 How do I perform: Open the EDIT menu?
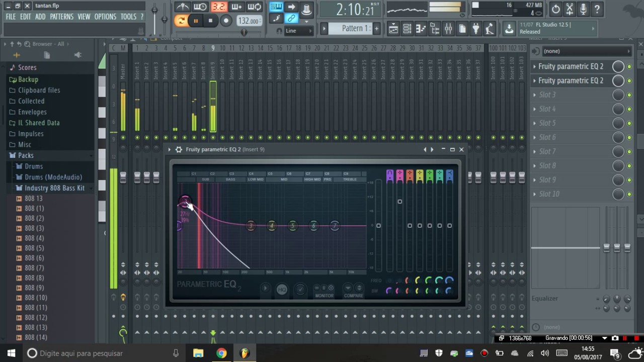click(26, 17)
